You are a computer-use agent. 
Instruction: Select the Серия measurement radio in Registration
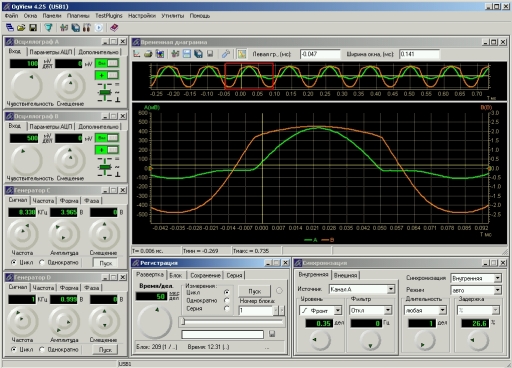coord(227,308)
